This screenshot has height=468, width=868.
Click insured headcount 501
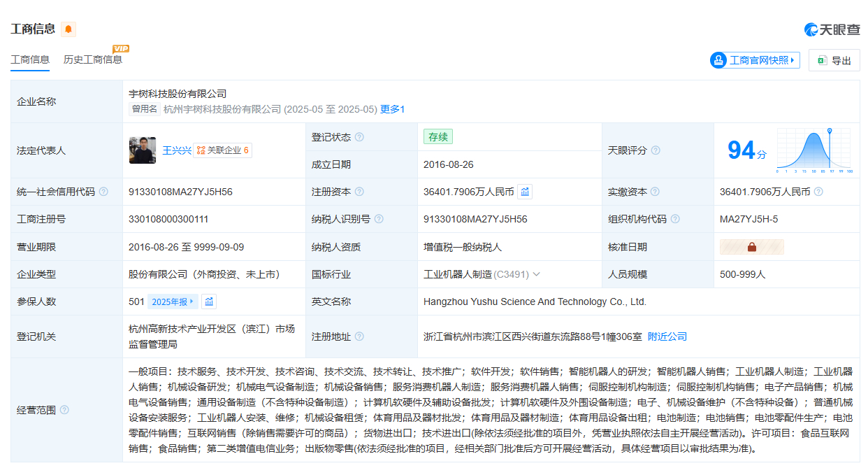click(x=136, y=302)
